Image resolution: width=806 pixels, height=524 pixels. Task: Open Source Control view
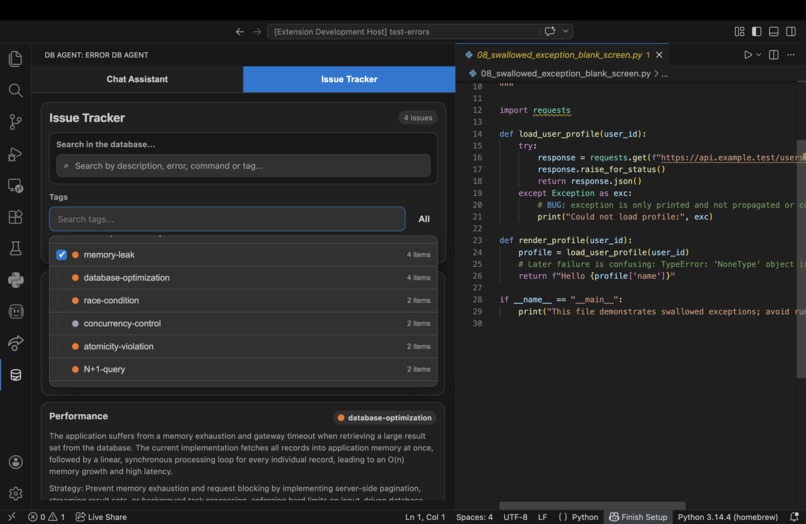[15, 122]
